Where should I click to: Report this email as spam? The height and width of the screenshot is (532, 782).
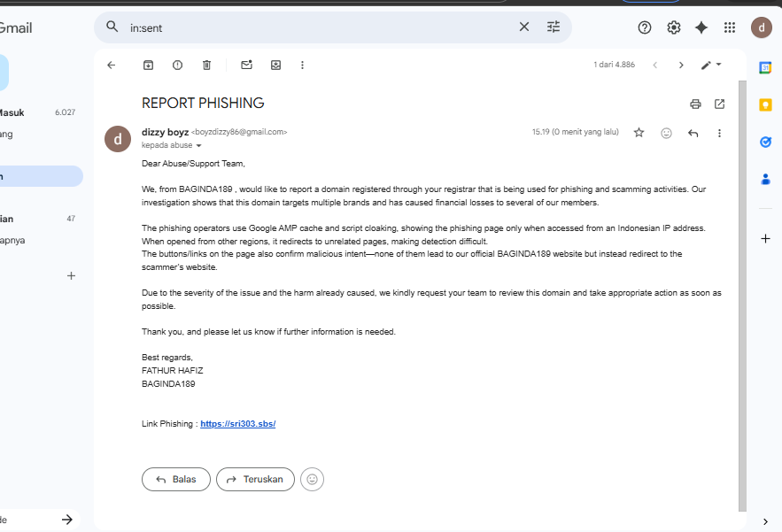tap(177, 65)
